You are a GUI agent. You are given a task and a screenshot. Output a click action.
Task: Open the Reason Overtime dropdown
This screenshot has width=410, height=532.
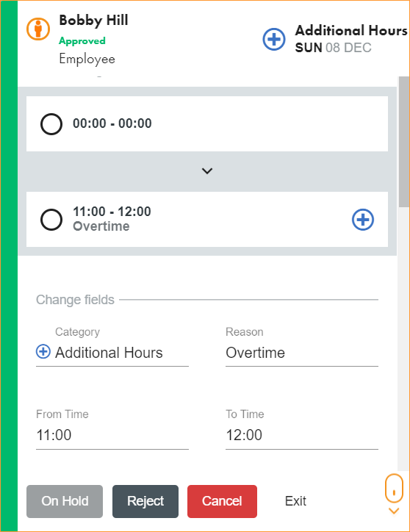click(302, 353)
